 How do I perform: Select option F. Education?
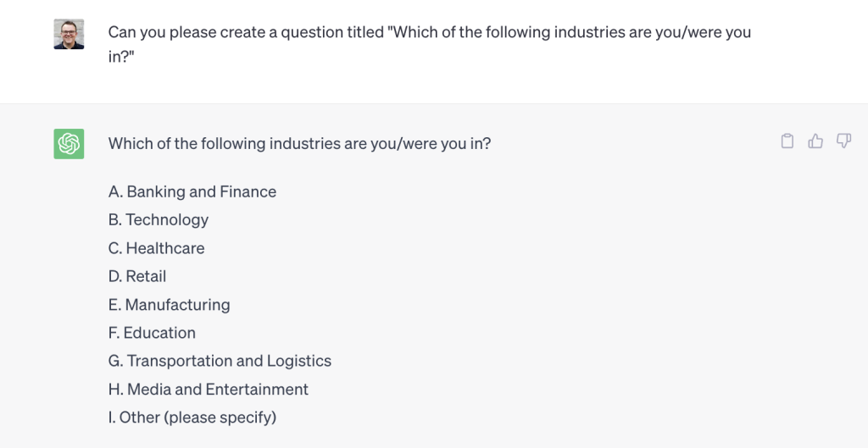click(152, 333)
